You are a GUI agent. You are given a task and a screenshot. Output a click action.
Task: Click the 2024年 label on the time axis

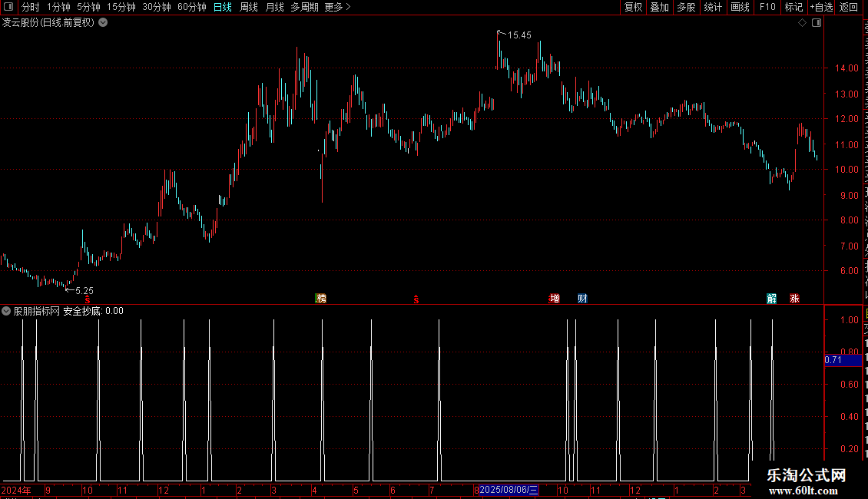[16, 490]
